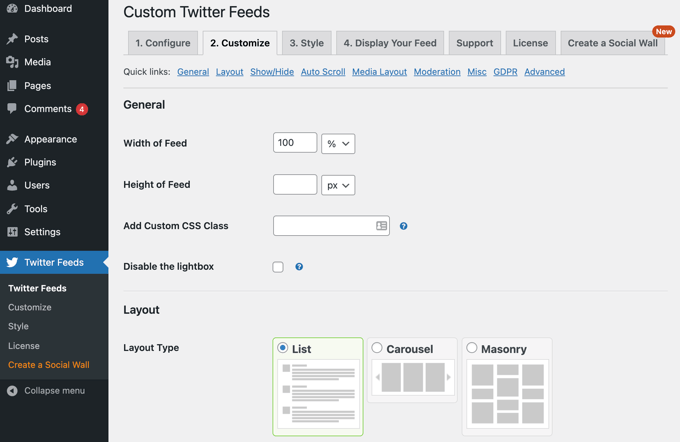Open the 1. Configure tab
The image size is (680, 442).
[x=163, y=43]
